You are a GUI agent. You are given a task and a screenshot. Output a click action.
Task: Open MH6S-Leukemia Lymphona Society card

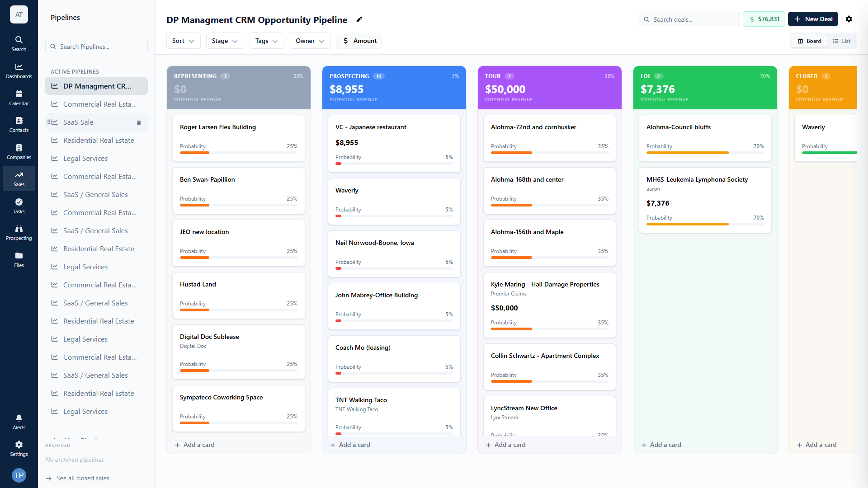pos(705,200)
